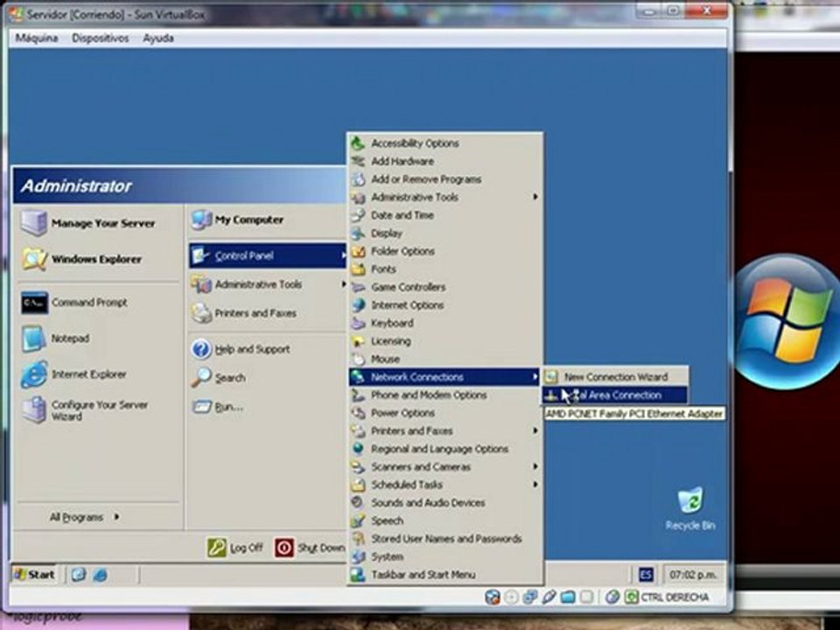
Task: Open Power Options
Action: coord(445,412)
